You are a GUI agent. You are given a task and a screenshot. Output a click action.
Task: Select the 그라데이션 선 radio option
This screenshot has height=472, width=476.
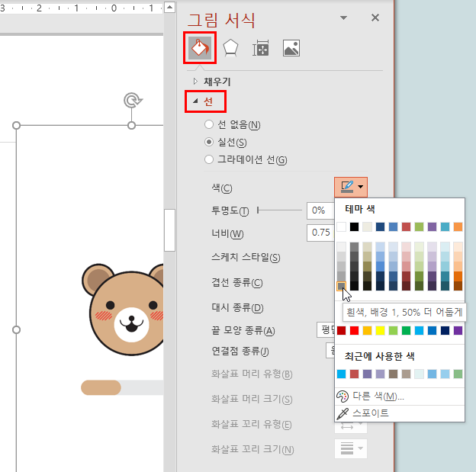pyautogui.click(x=209, y=159)
